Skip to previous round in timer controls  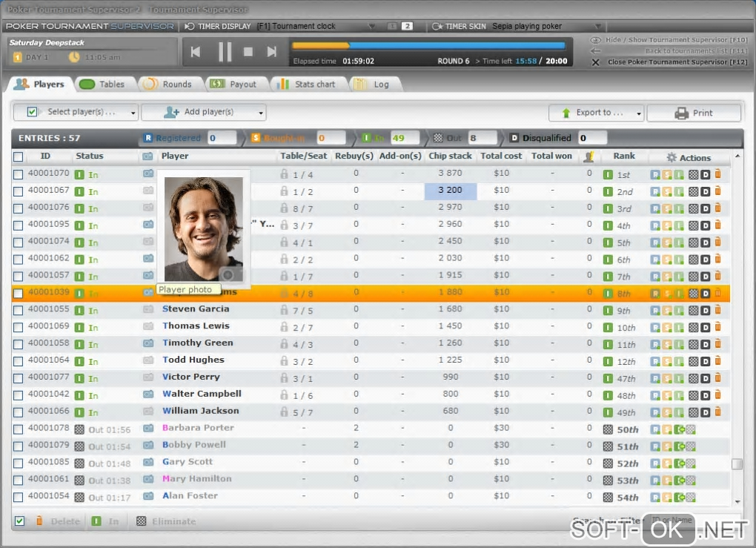[195, 52]
